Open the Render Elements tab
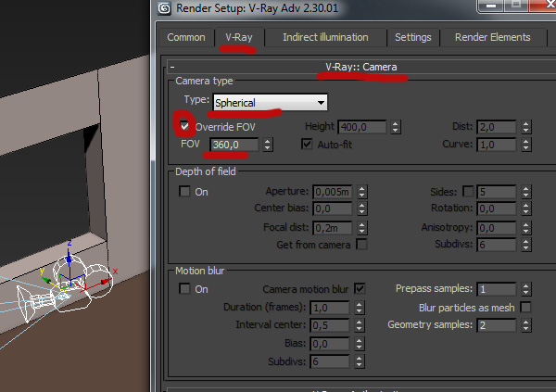The image size is (556, 392). pyautogui.click(x=493, y=37)
